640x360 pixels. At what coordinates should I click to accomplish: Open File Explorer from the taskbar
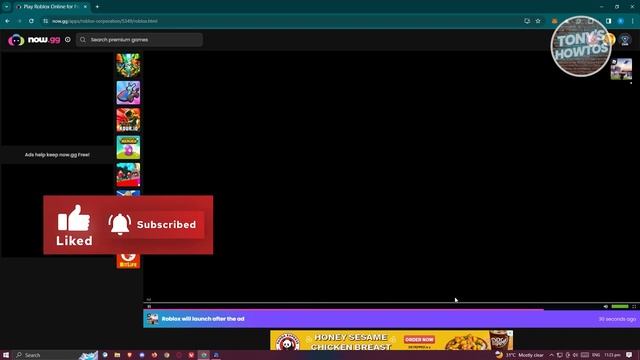(x=117, y=355)
